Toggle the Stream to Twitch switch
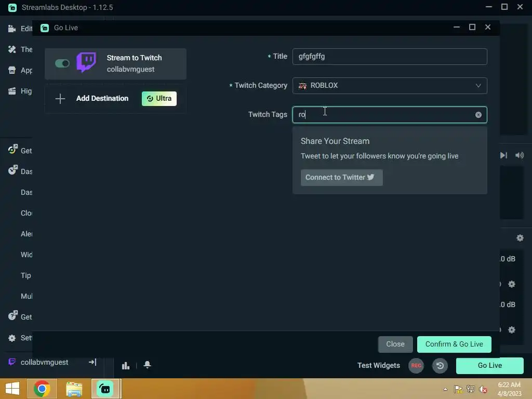This screenshot has height=399, width=532. pos(62,63)
